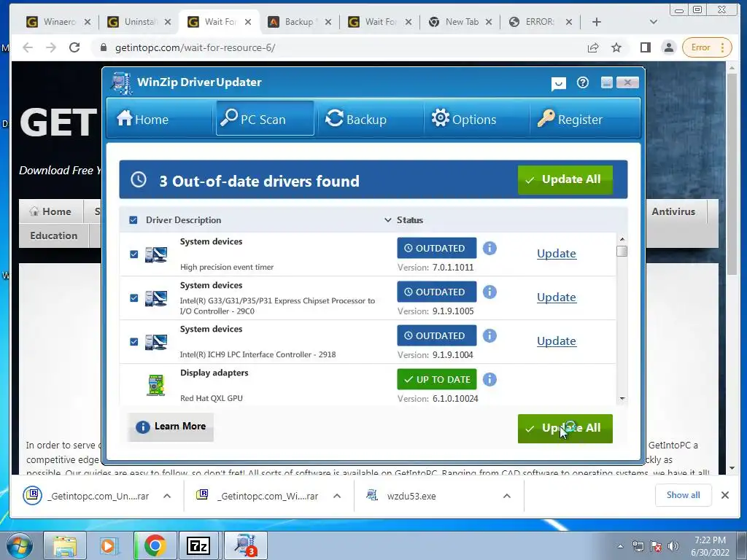Uncheck the High precision event timer driver checkbox
The width and height of the screenshot is (747, 560).
click(x=134, y=254)
